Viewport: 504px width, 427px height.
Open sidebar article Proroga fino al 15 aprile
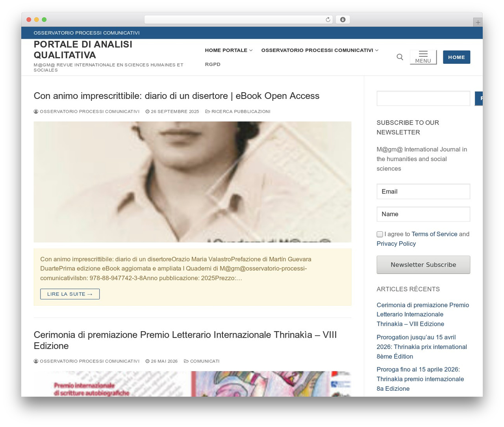tap(420, 379)
